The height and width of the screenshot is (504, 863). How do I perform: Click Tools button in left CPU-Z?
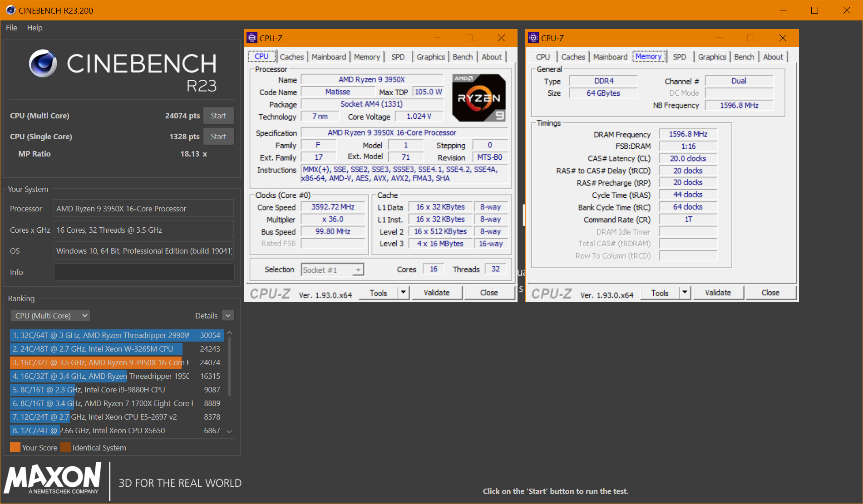pyautogui.click(x=378, y=293)
